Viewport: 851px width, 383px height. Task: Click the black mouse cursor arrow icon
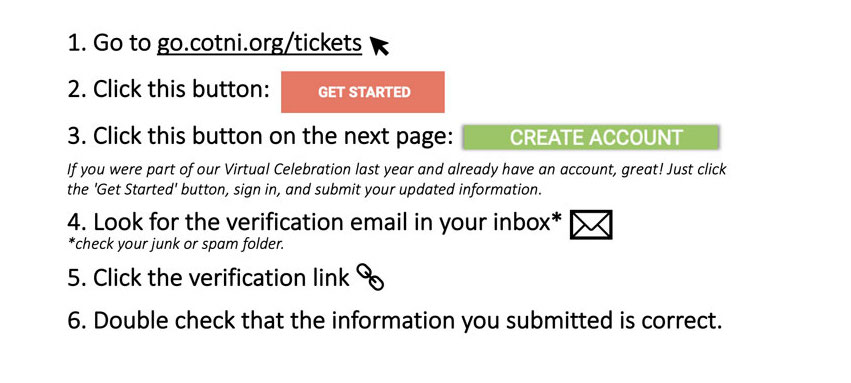coord(380,46)
